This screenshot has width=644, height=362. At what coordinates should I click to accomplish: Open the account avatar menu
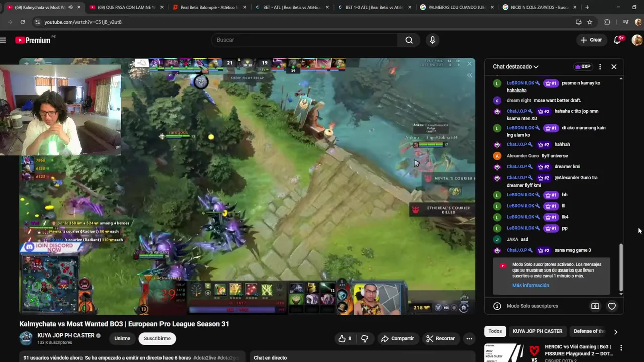(637, 40)
